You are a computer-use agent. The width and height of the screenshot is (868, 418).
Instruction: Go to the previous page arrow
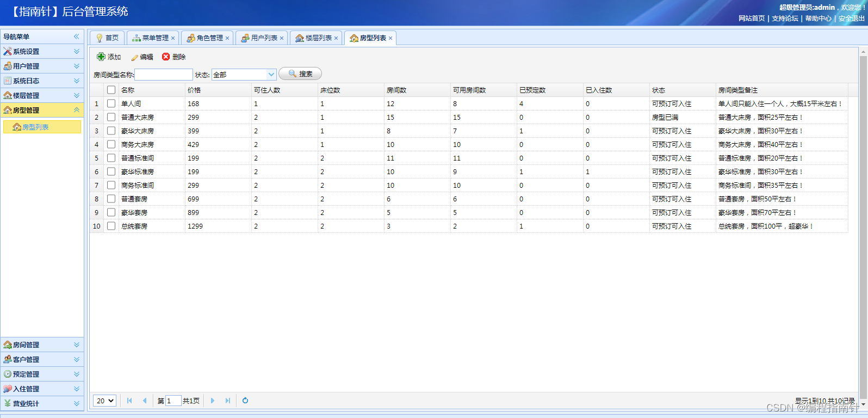pyautogui.click(x=145, y=401)
